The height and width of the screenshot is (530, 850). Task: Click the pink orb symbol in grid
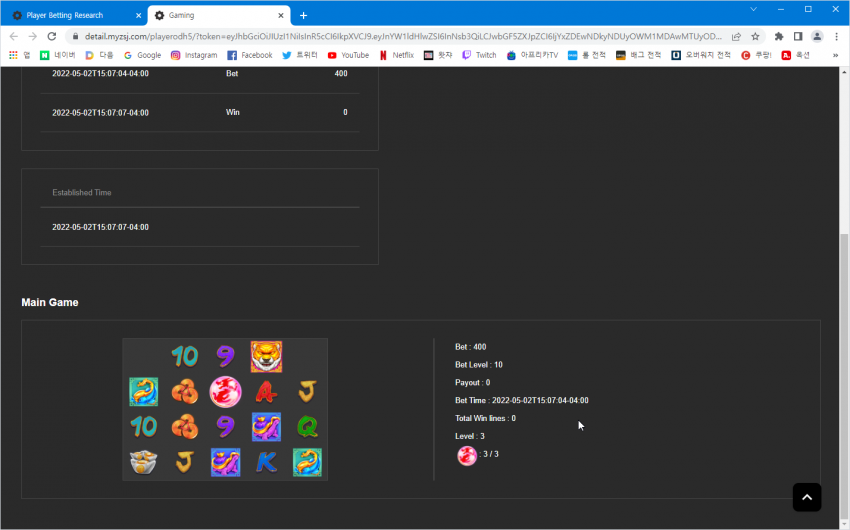click(226, 392)
